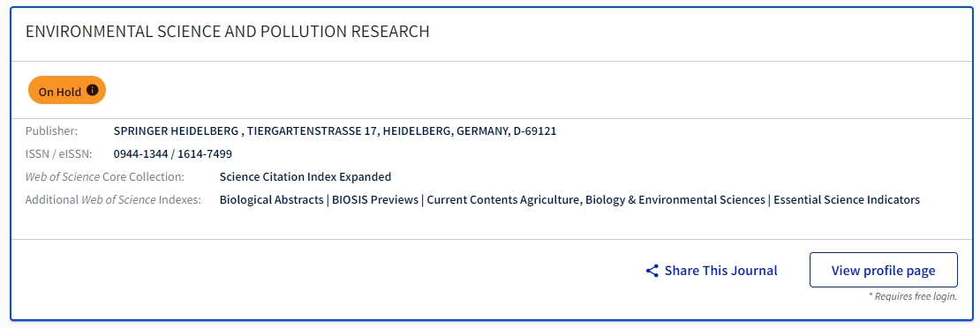Click the BIOSIS Previews index entry

[x=375, y=200]
